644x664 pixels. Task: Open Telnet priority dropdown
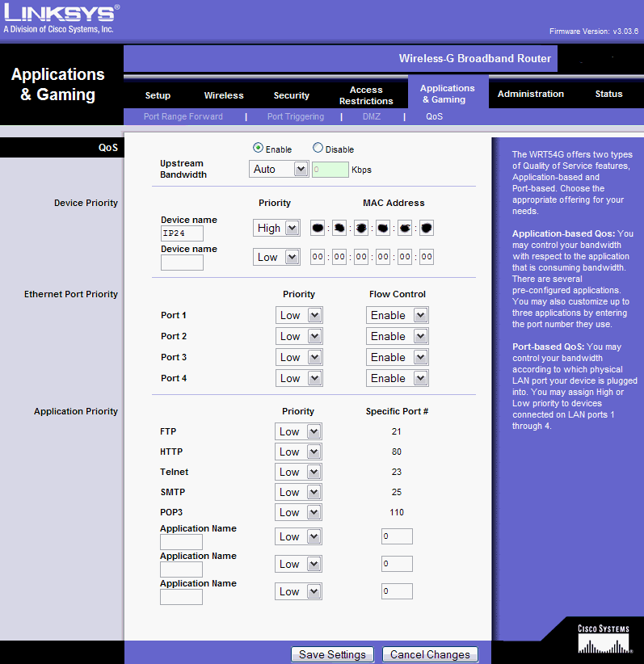[298, 472]
